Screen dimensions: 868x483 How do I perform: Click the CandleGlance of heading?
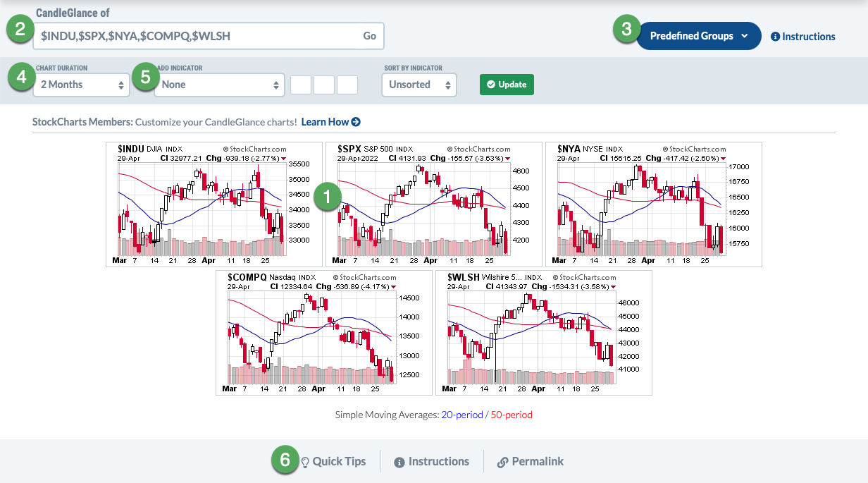coord(73,13)
